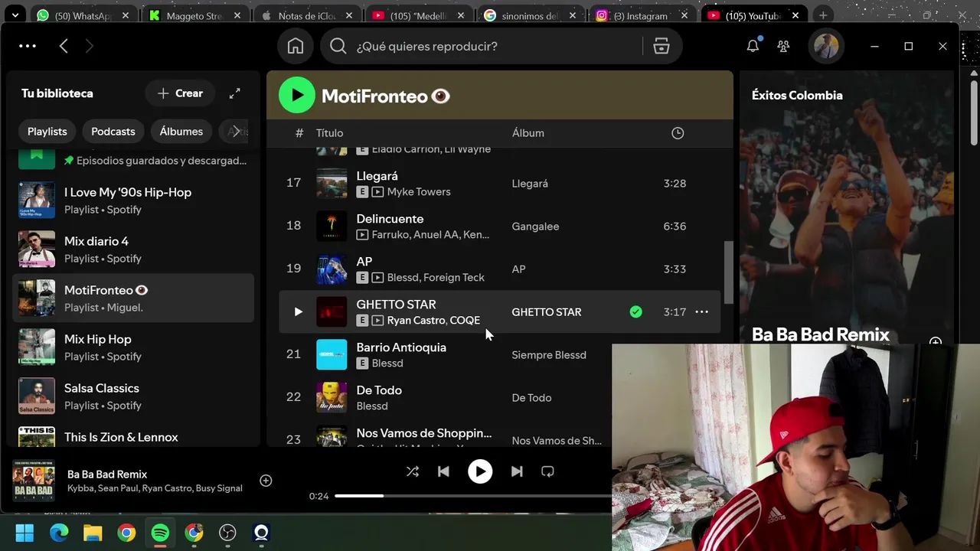Screen dimensions: 980x551
Task: Expand Tu biblioteca panel
Action: coord(235,93)
